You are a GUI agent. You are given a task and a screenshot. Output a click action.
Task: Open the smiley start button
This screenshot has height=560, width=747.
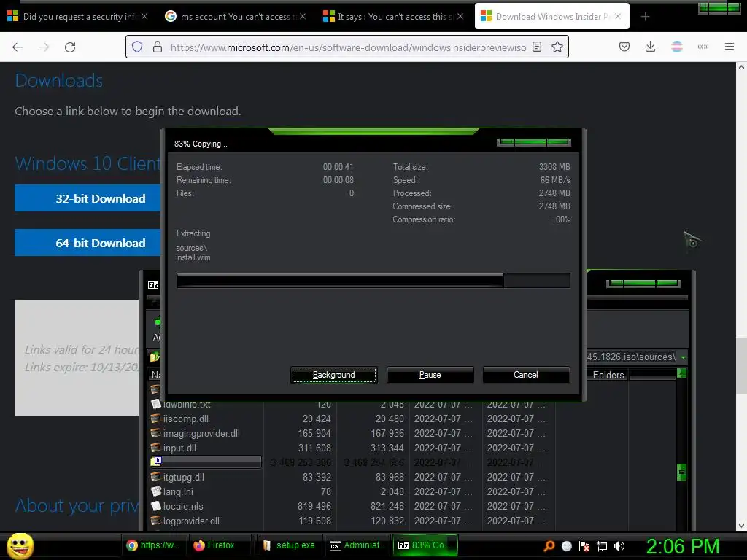[20, 545]
